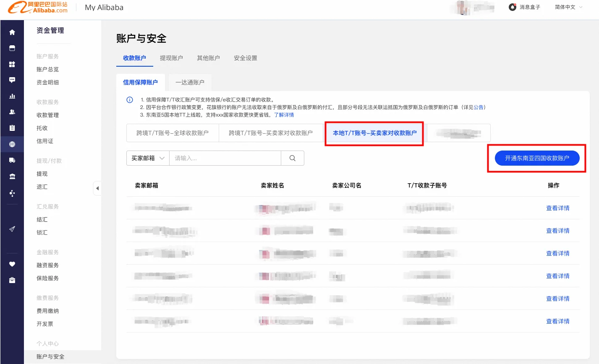Open the heart favorites sidebar icon

tap(12, 264)
